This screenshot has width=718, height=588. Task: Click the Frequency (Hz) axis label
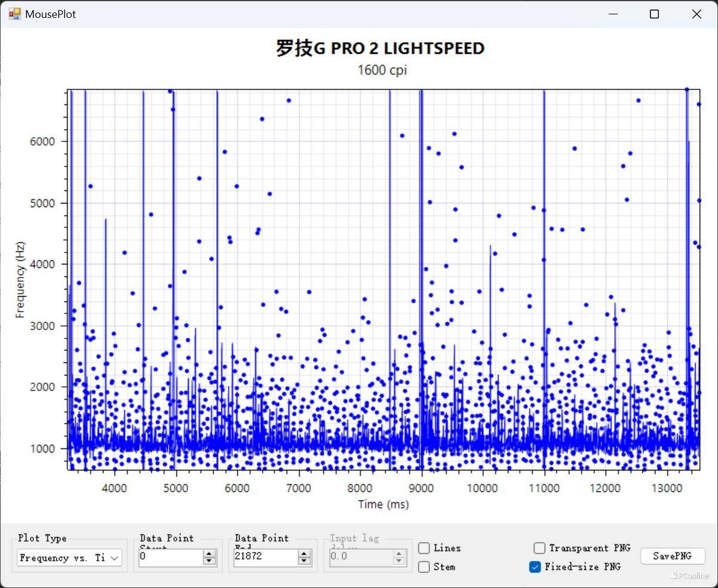(21, 279)
